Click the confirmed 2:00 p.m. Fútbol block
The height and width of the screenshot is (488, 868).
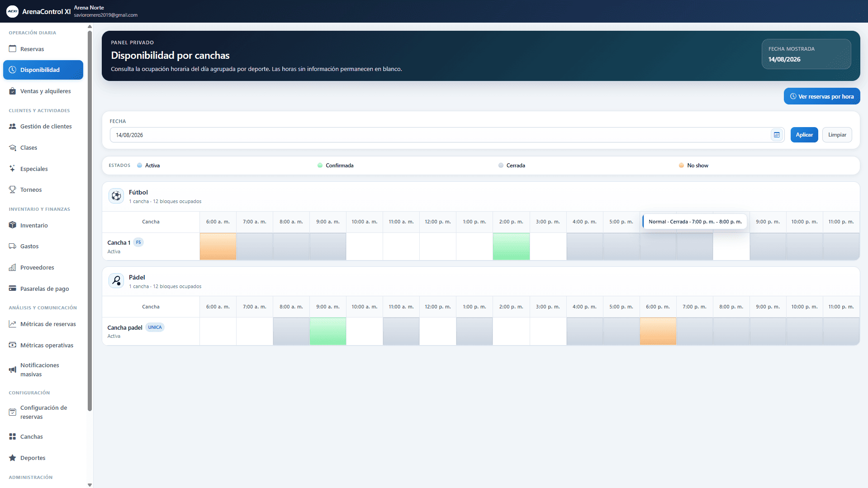[x=511, y=246]
